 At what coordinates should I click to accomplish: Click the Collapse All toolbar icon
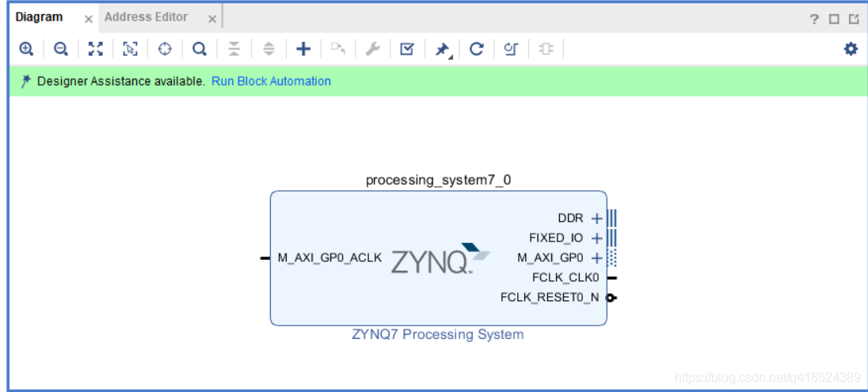click(x=234, y=49)
